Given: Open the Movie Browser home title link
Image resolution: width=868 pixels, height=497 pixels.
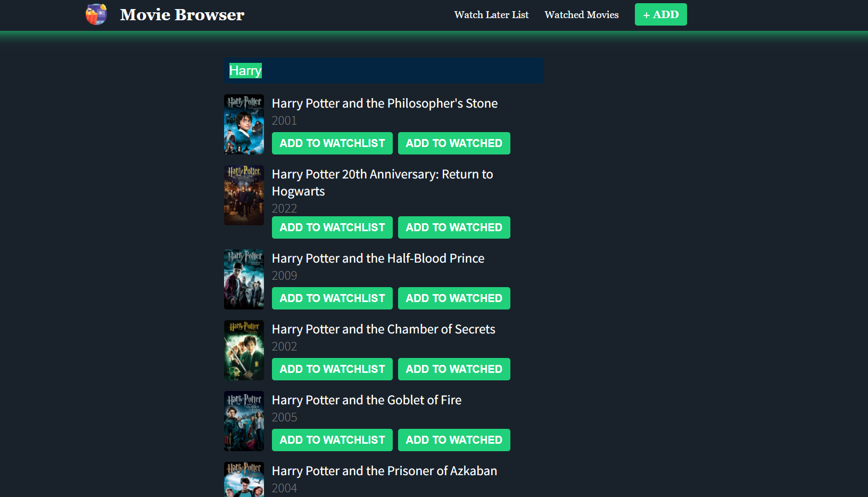Looking at the screenshot, I should coord(182,15).
